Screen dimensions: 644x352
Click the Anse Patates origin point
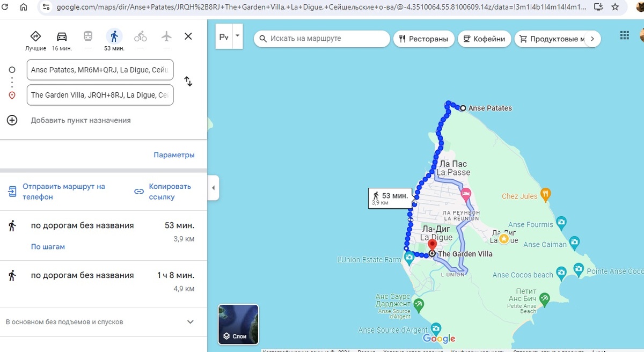[x=463, y=108]
